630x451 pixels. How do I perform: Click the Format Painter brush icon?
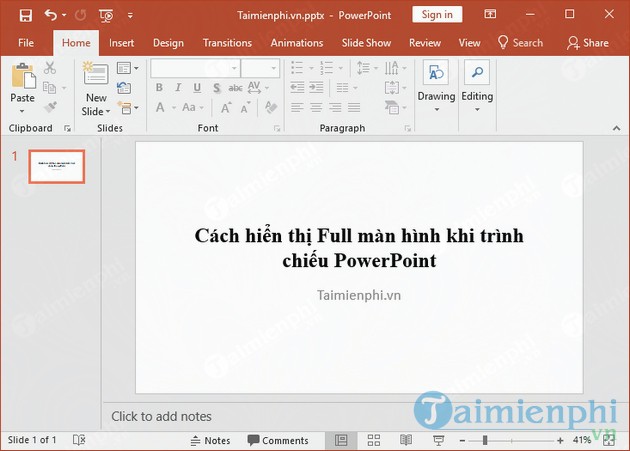coord(50,107)
